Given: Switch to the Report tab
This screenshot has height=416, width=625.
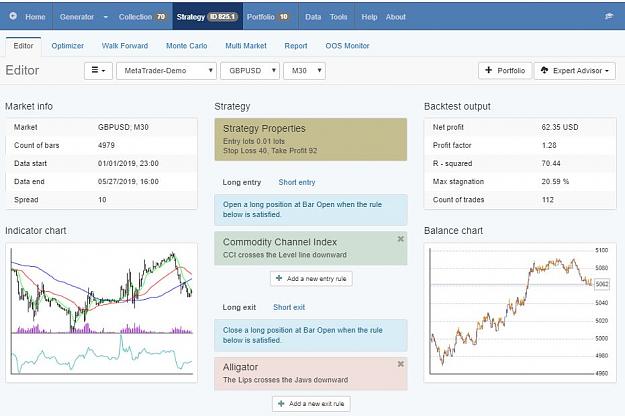Looking at the screenshot, I should tap(296, 46).
